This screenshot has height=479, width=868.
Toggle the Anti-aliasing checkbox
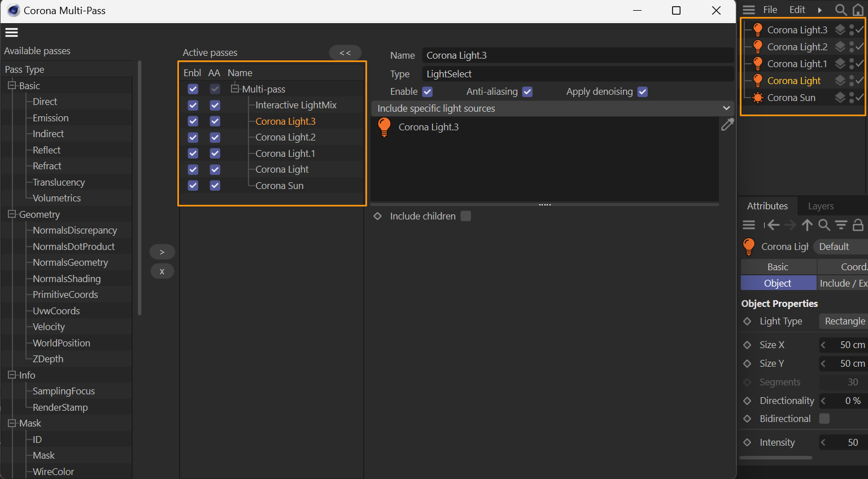pyautogui.click(x=527, y=91)
